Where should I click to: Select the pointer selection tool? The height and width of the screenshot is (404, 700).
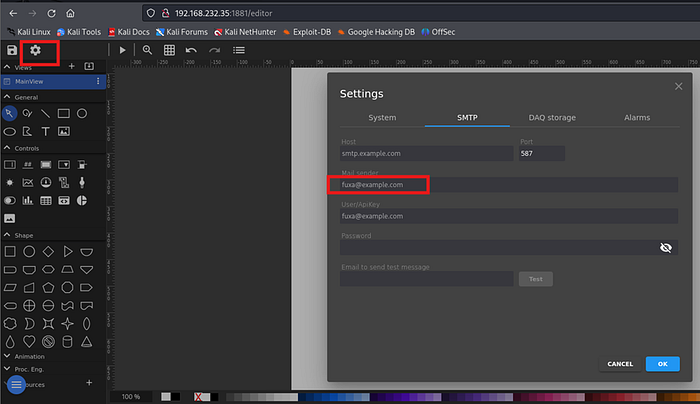9,113
